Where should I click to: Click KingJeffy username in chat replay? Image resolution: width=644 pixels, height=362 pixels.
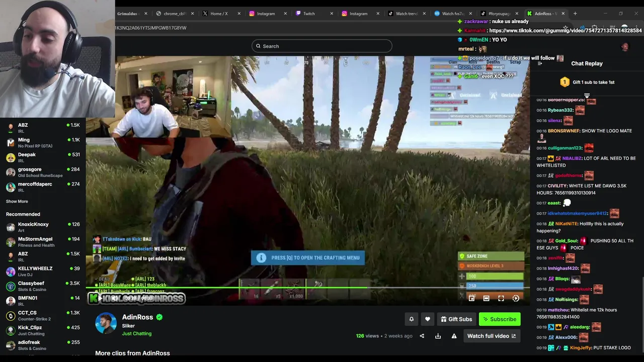coord(580,348)
